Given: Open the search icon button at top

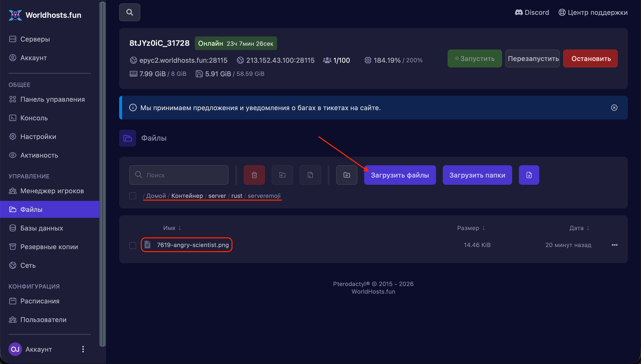Looking at the screenshot, I should [x=130, y=12].
